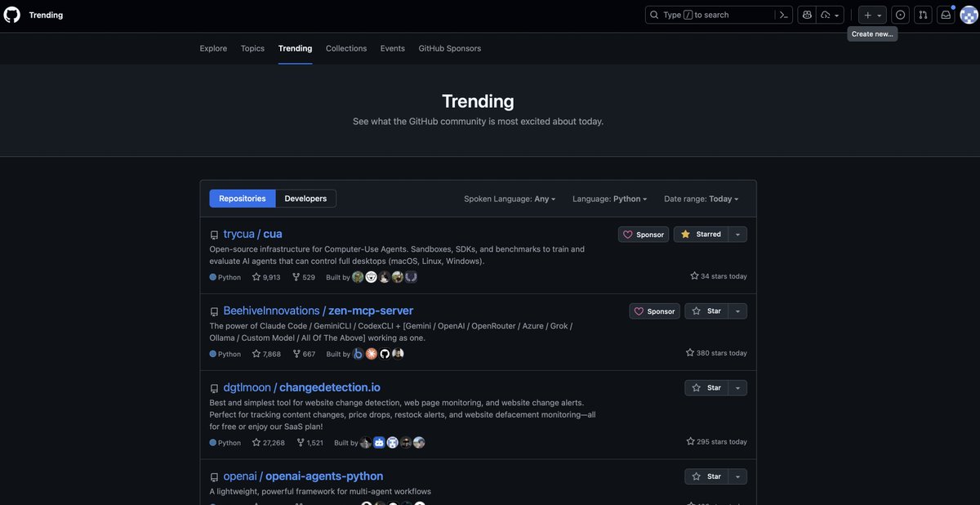980x505 pixels.
Task: Open BeehiveInnovations / zen-mcp-server repository
Action: [318, 311]
